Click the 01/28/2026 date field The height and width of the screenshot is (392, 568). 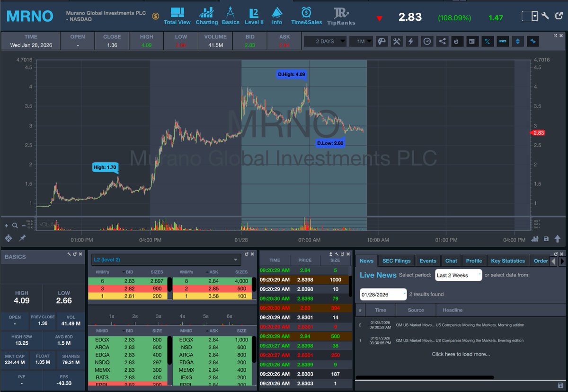click(382, 294)
